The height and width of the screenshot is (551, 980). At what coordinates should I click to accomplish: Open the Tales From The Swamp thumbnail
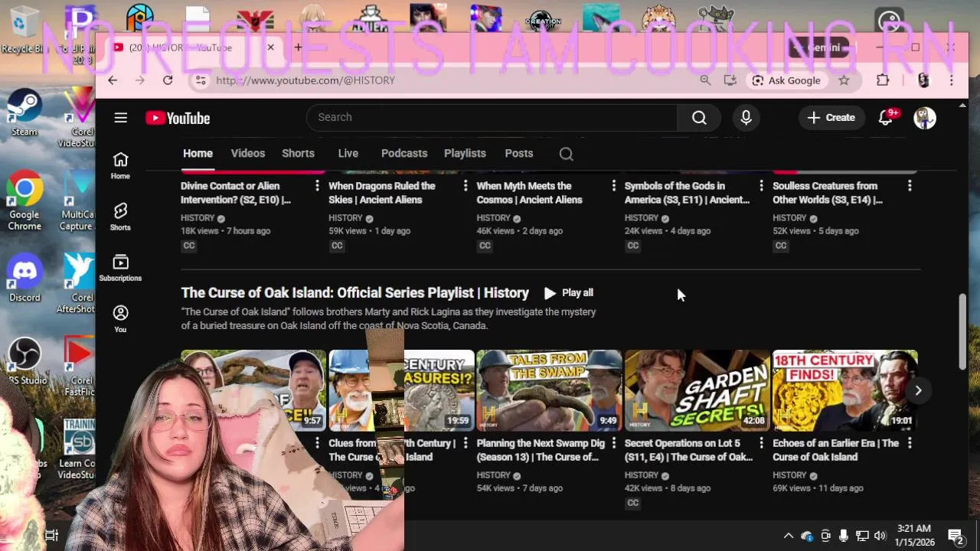(x=549, y=390)
